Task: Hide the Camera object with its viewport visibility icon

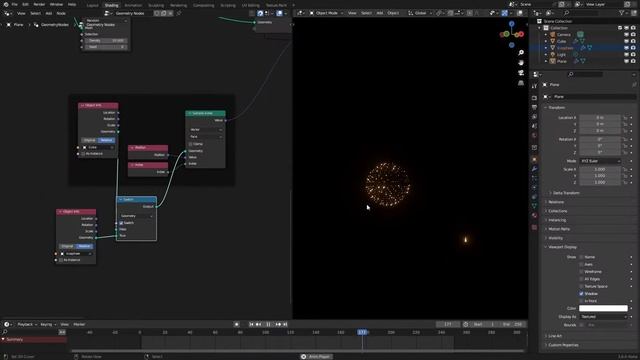Action: click(627, 35)
